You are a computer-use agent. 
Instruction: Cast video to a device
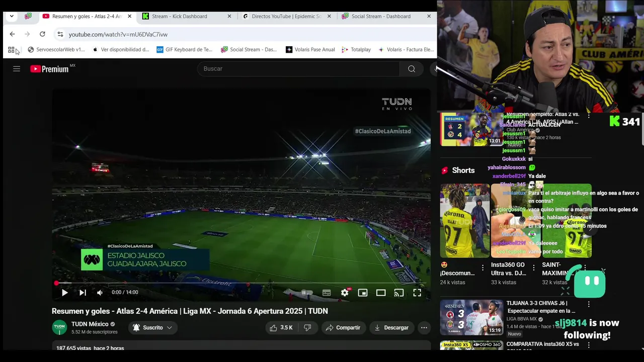[x=399, y=293]
